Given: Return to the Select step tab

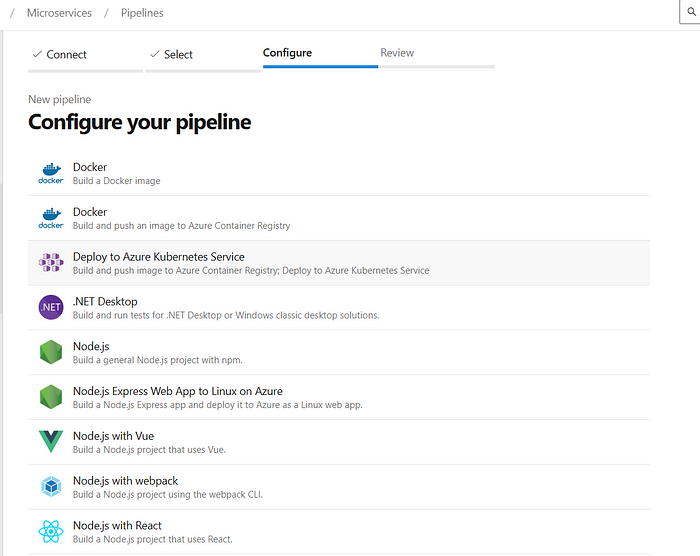Looking at the screenshot, I should (x=171, y=54).
